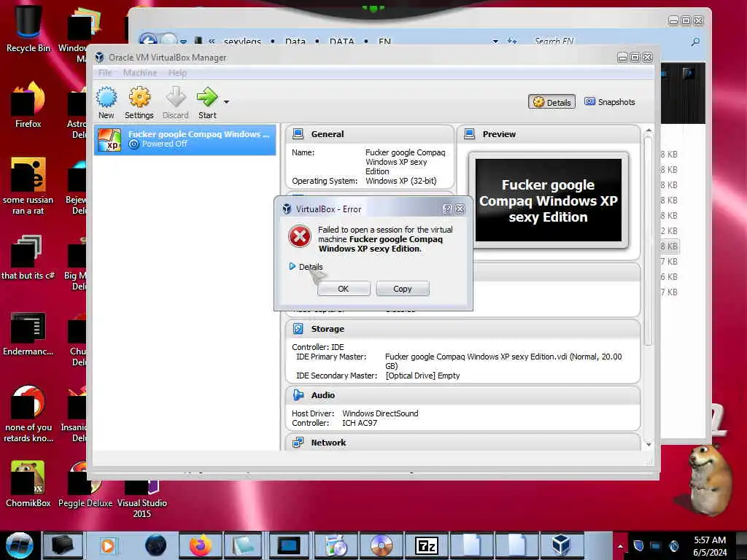Open Recycle Bin desktop icon

click(x=28, y=28)
